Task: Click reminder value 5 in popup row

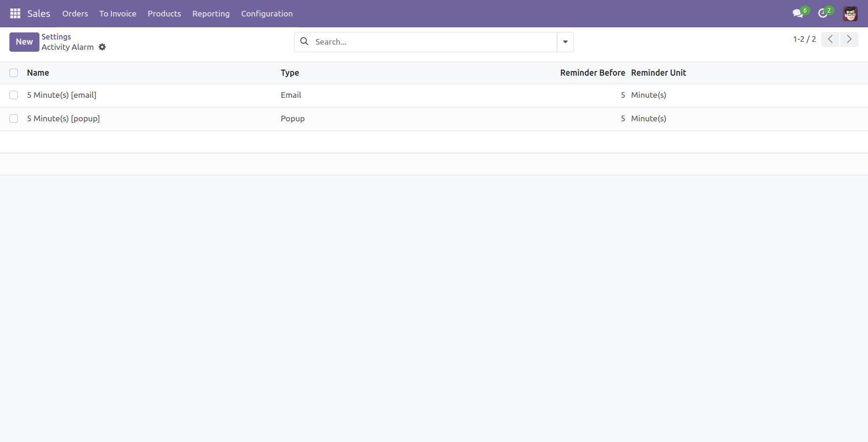Action: point(623,118)
